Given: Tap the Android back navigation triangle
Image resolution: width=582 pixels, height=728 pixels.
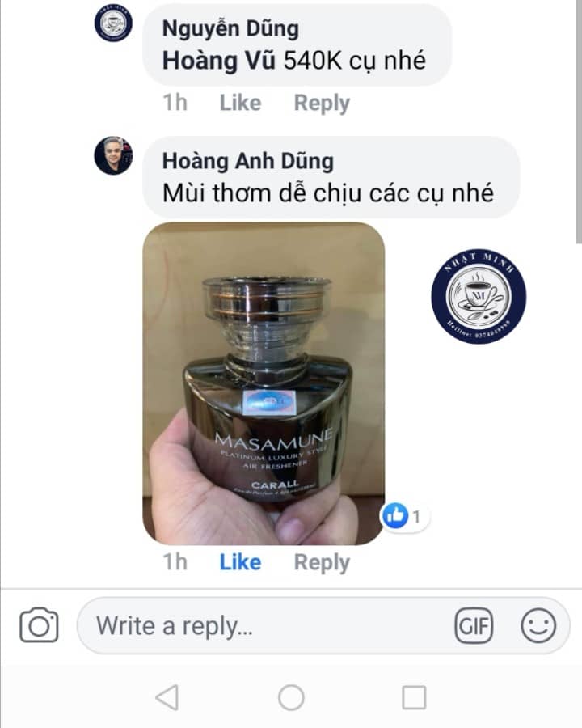Looking at the screenshot, I should [x=167, y=697].
